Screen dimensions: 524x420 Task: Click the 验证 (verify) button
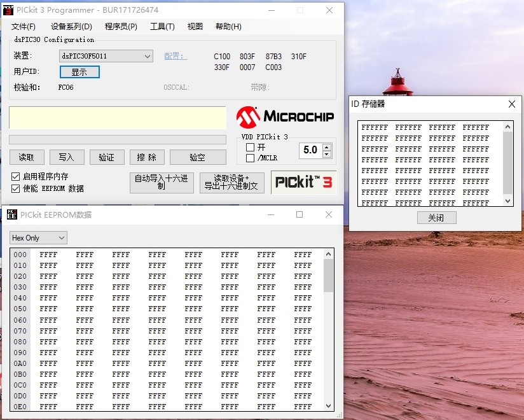coord(107,157)
